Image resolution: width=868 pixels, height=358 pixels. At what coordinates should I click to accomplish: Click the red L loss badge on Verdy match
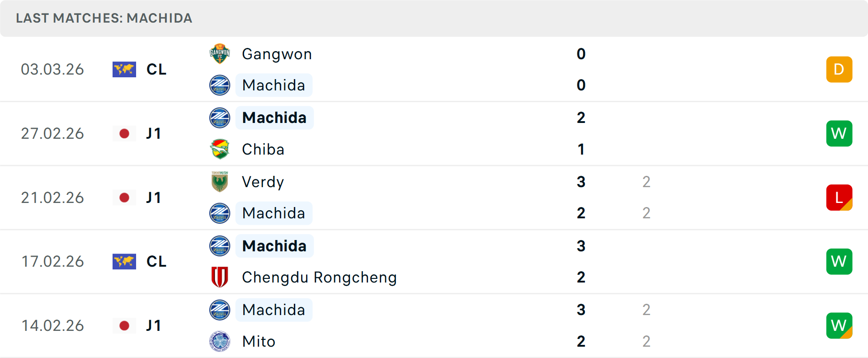click(x=839, y=198)
